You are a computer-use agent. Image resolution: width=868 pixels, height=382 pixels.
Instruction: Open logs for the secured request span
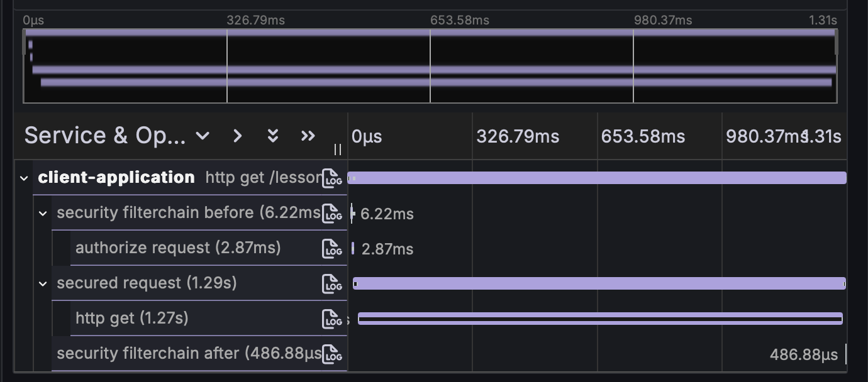click(332, 283)
